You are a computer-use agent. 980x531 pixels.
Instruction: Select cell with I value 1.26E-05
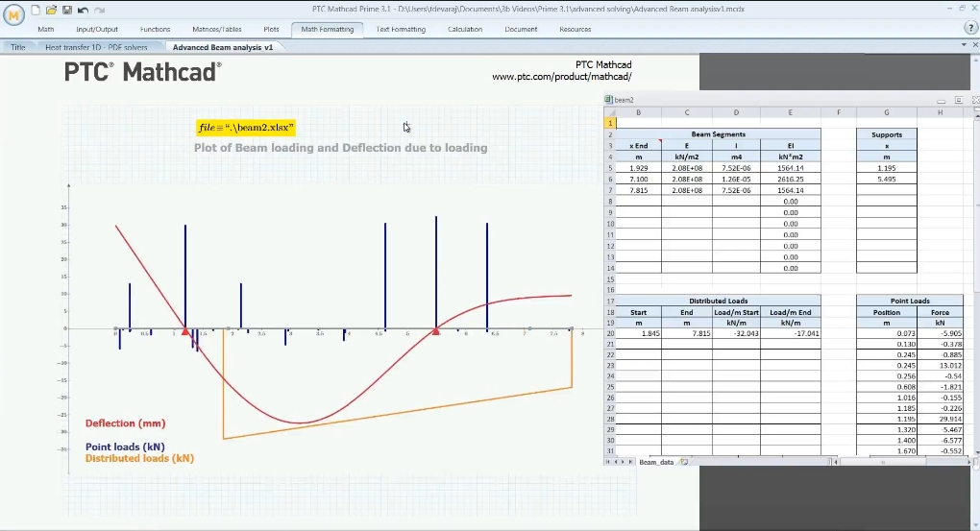(736, 180)
